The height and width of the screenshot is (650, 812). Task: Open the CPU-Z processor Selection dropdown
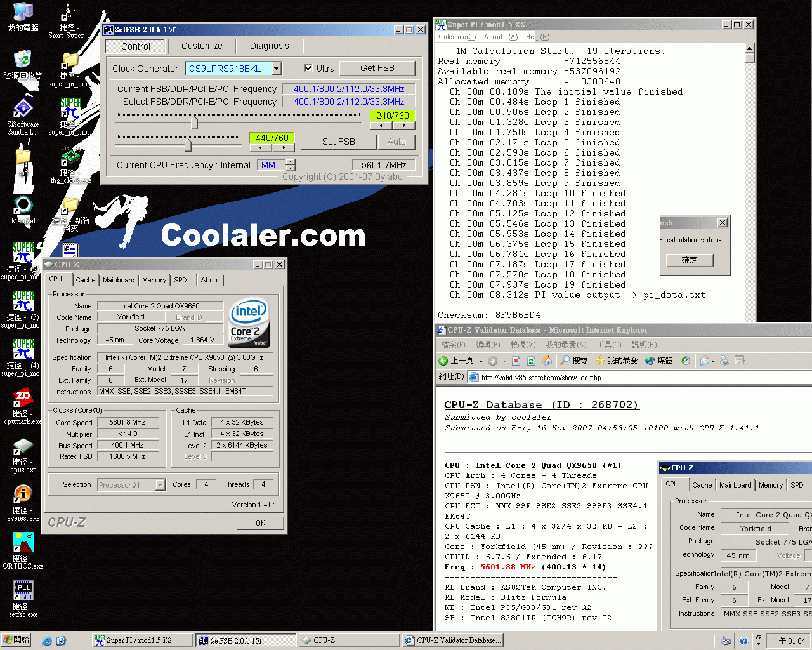(x=160, y=485)
